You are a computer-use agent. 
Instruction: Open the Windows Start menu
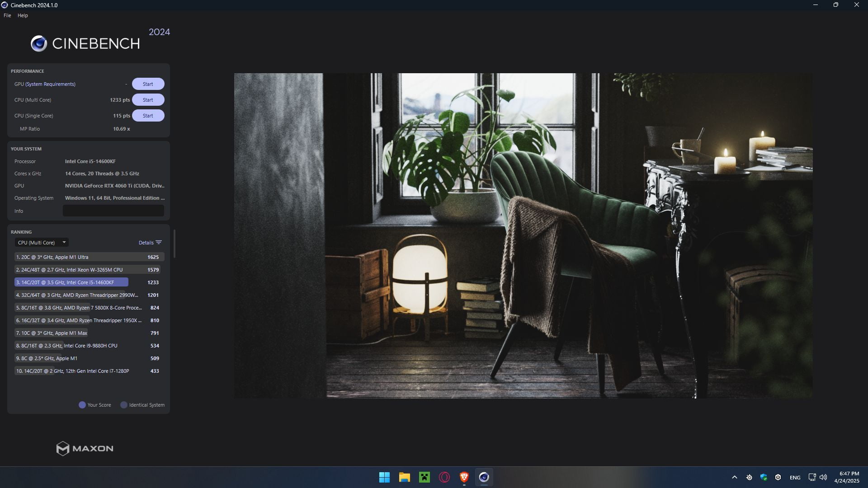384,477
